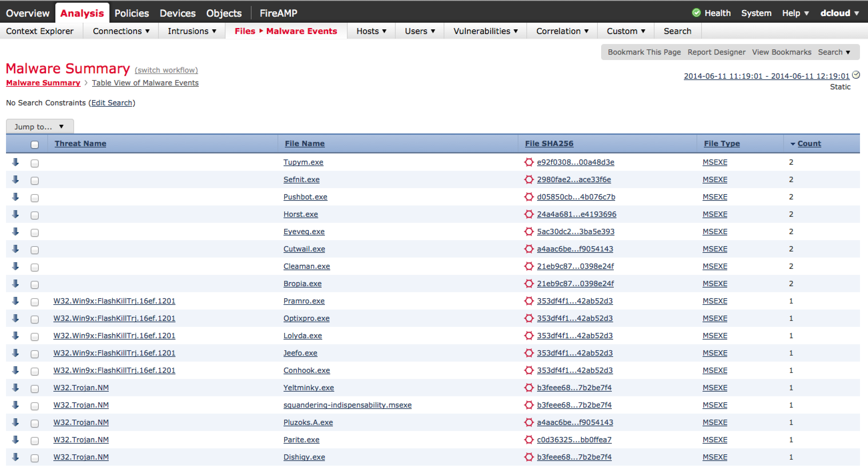Image resolution: width=868 pixels, height=467 pixels.
Task: Click the clock icon next to time range
Action: click(856, 75)
